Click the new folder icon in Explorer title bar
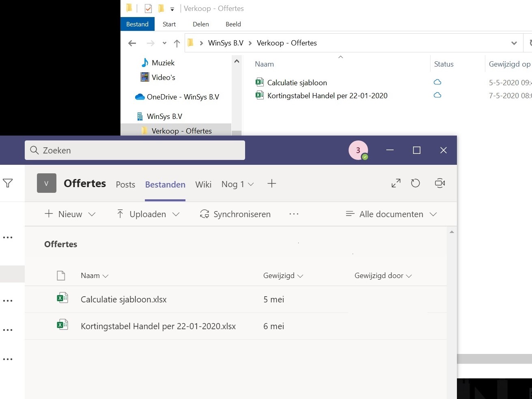The height and width of the screenshot is (399, 532). (x=161, y=8)
